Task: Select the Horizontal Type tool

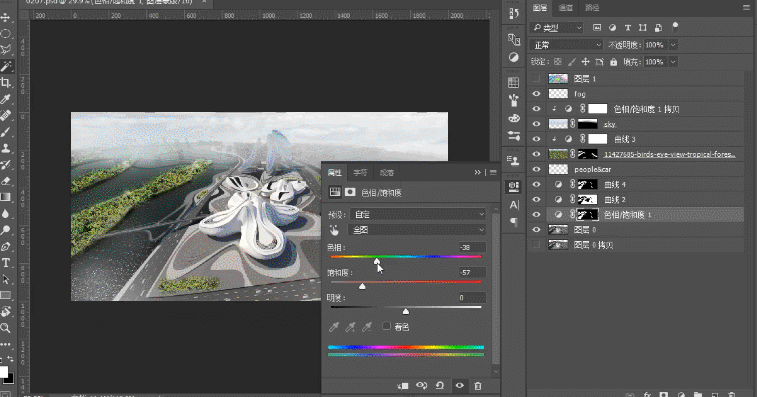Action: tap(6, 263)
